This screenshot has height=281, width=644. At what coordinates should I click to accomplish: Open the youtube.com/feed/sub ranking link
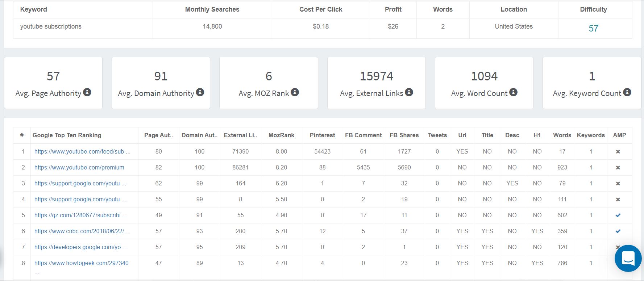coord(79,151)
